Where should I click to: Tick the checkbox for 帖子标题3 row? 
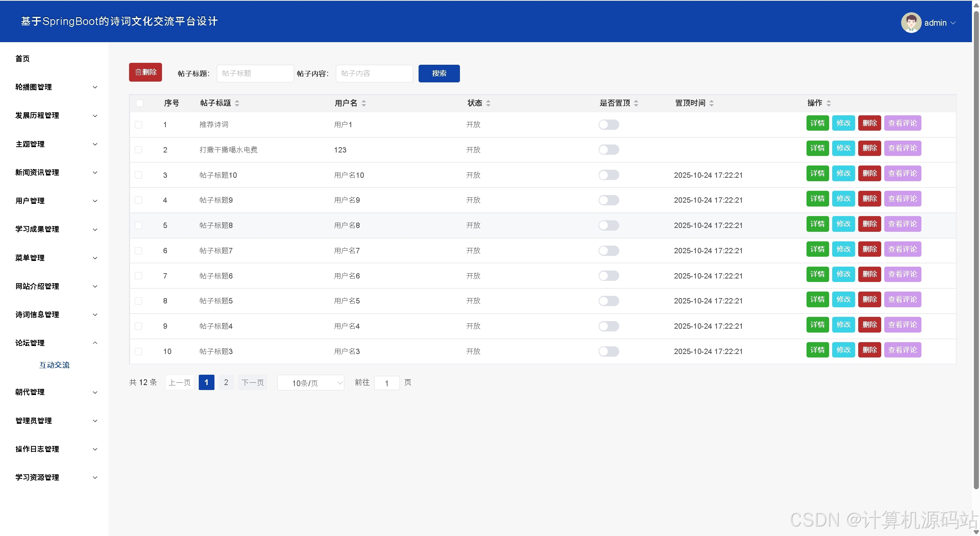tap(139, 351)
